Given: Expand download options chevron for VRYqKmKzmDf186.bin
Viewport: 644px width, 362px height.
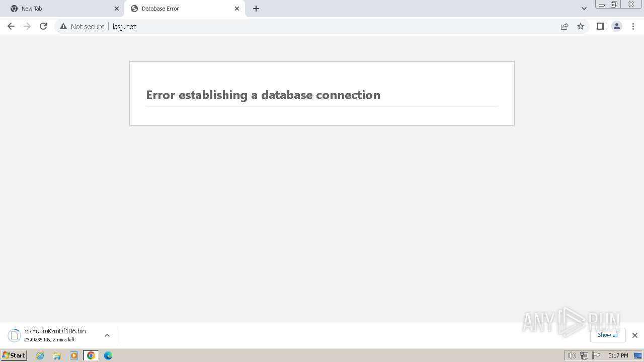Looking at the screenshot, I should click(107, 335).
